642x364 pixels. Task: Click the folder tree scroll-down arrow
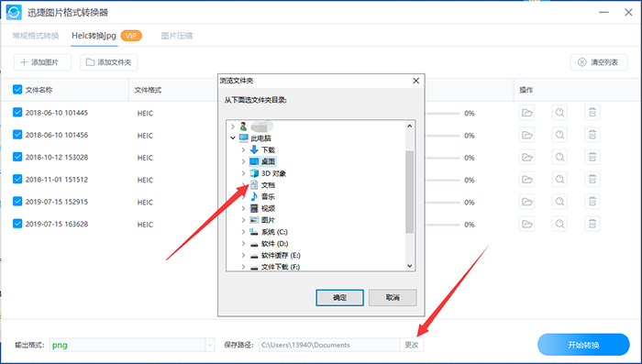(409, 266)
